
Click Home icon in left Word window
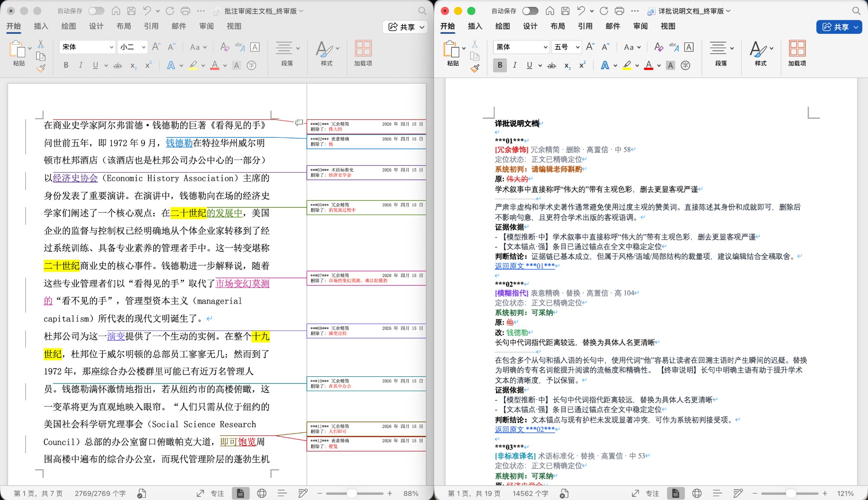(x=116, y=11)
